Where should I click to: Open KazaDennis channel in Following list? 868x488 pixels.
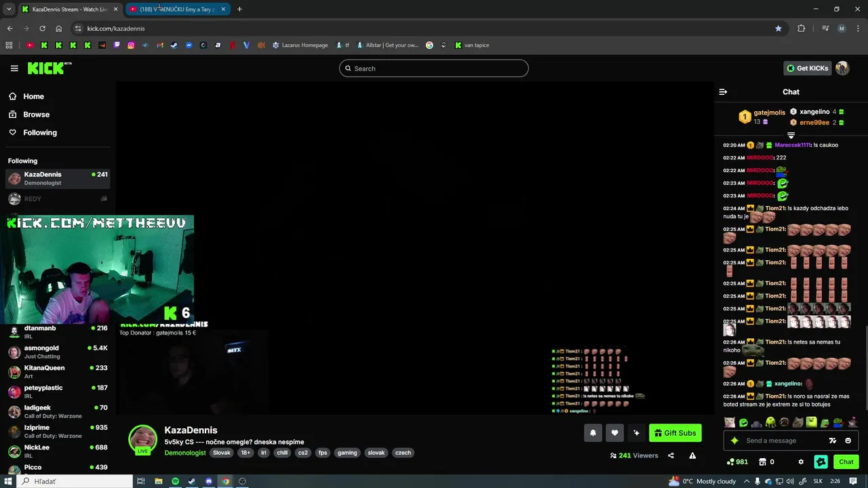pyautogui.click(x=58, y=178)
